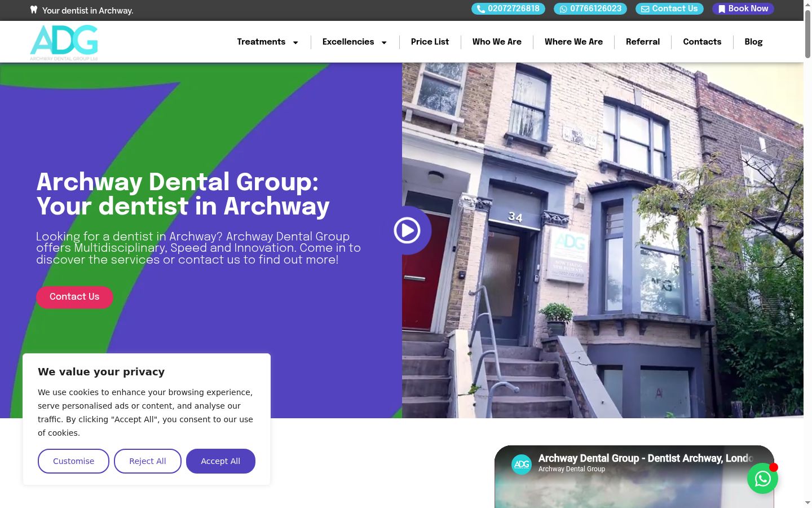The height and width of the screenshot is (508, 812).
Task: Click the Archway Dental Group channel name
Action: (572, 469)
